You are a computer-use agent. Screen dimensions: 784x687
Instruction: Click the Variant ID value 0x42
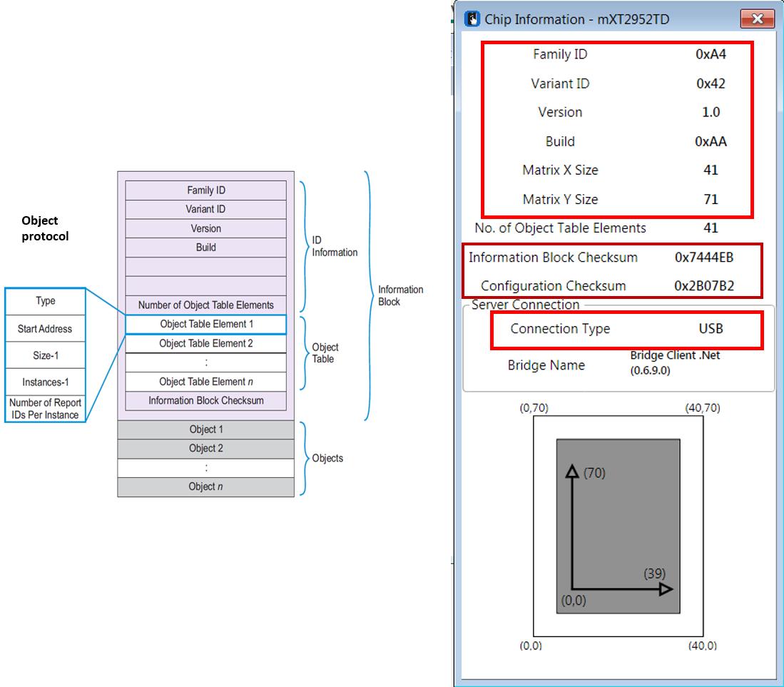711,83
